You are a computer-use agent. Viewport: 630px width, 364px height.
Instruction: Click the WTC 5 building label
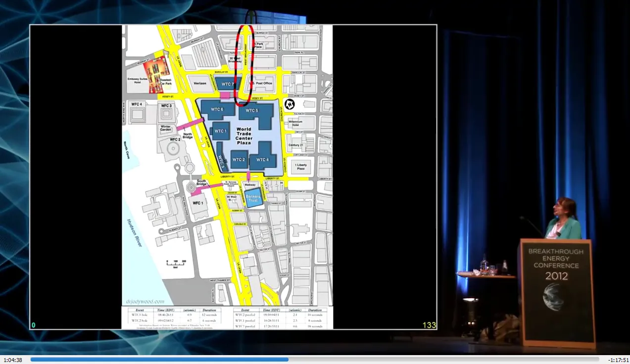tap(252, 110)
